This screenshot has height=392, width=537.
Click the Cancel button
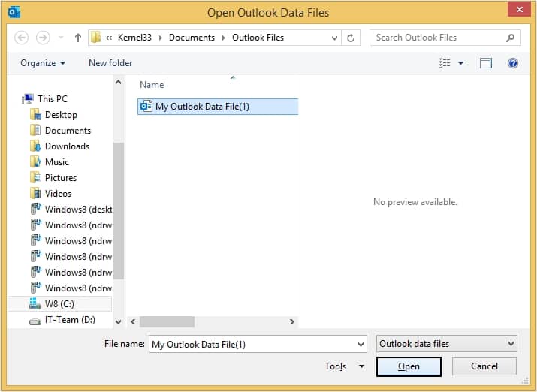(484, 366)
